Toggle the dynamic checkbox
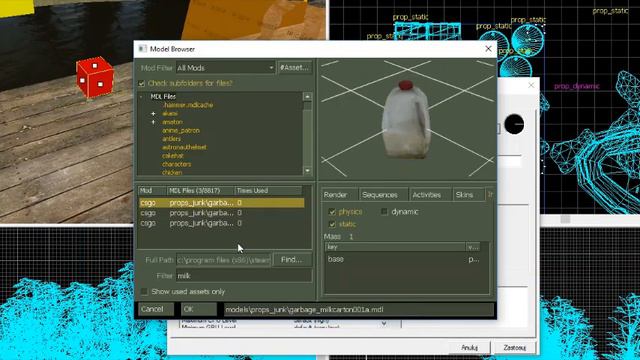Viewport: 640px width, 360px height. point(384,211)
